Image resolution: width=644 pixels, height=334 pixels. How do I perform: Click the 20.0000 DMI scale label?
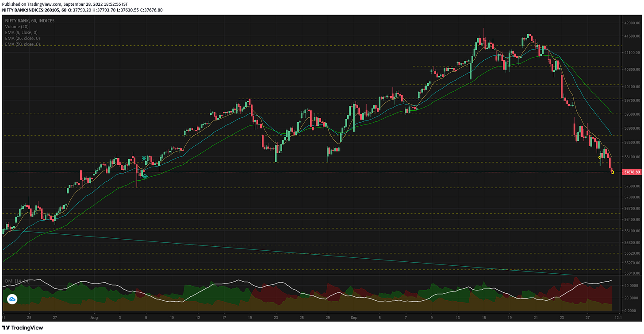pos(632,298)
